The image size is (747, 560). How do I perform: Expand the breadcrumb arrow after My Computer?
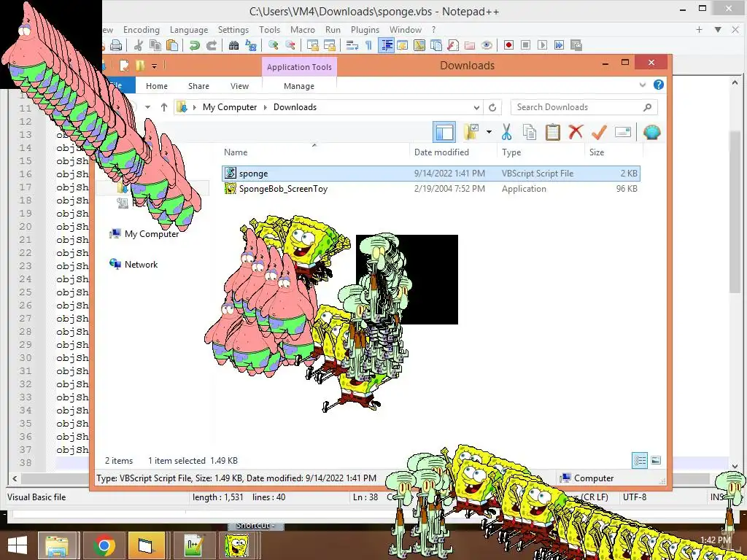(x=266, y=108)
